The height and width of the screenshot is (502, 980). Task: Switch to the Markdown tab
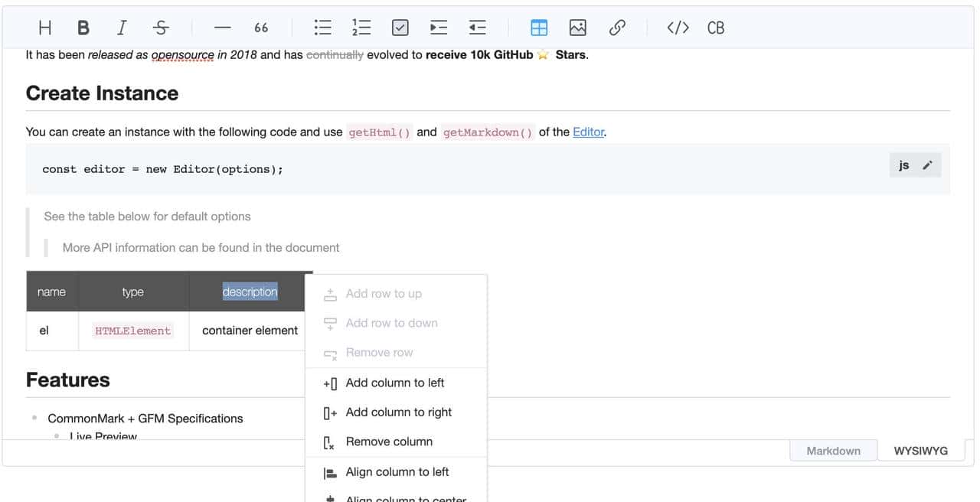click(833, 451)
